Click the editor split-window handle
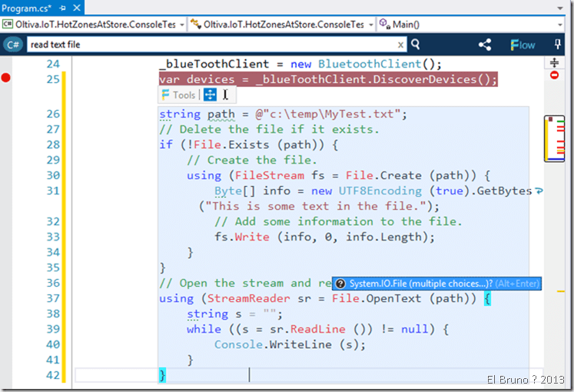This screenshot has height=392, width=574. tap(555, 62)
